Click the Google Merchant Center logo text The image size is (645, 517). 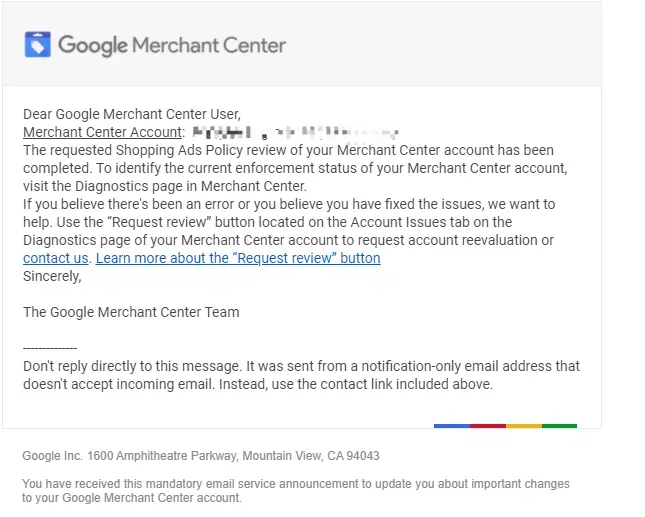(172, 45)
